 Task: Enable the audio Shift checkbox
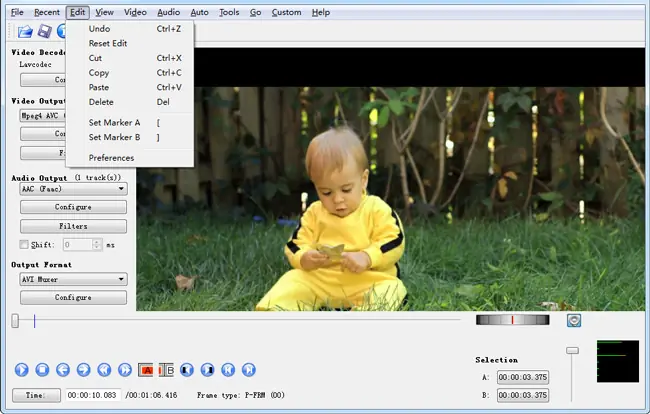[x=24, y=245]
